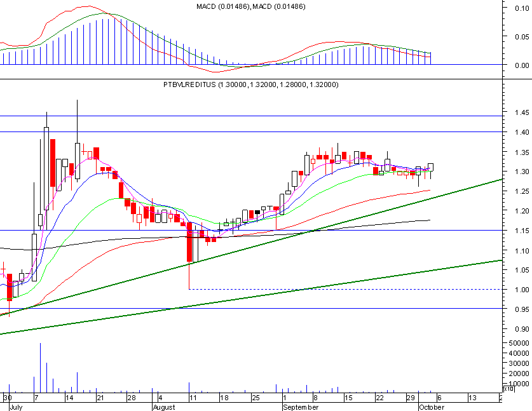Select the 50000 volume axis label
The height and width of the screenshot is (411, 532).
tap(519, 343)
